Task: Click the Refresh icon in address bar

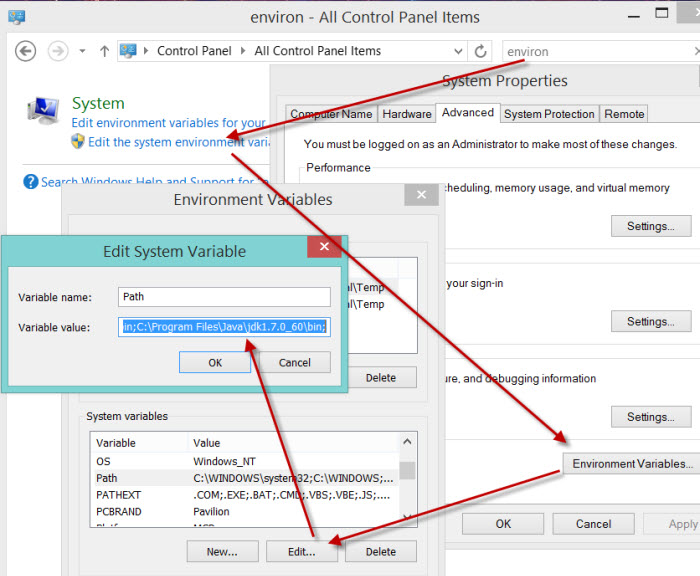Action: coord(482,51)
